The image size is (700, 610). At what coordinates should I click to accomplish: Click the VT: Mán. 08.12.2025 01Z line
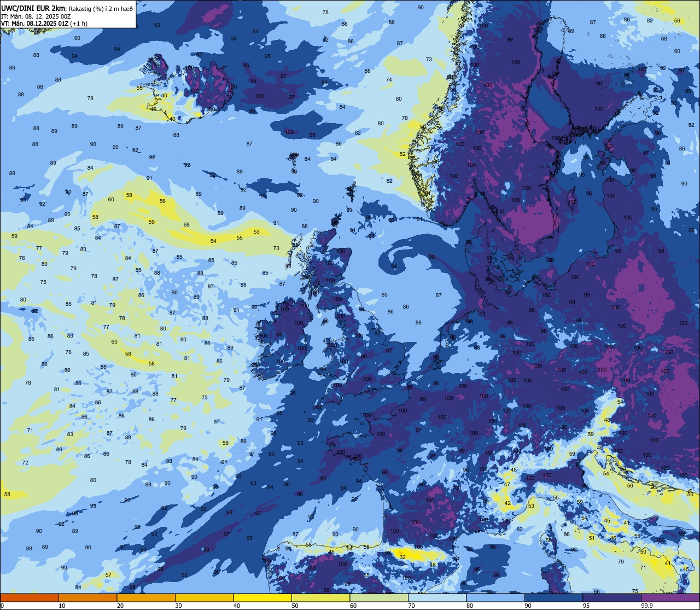pyautogui.click(x=44, y=24)
